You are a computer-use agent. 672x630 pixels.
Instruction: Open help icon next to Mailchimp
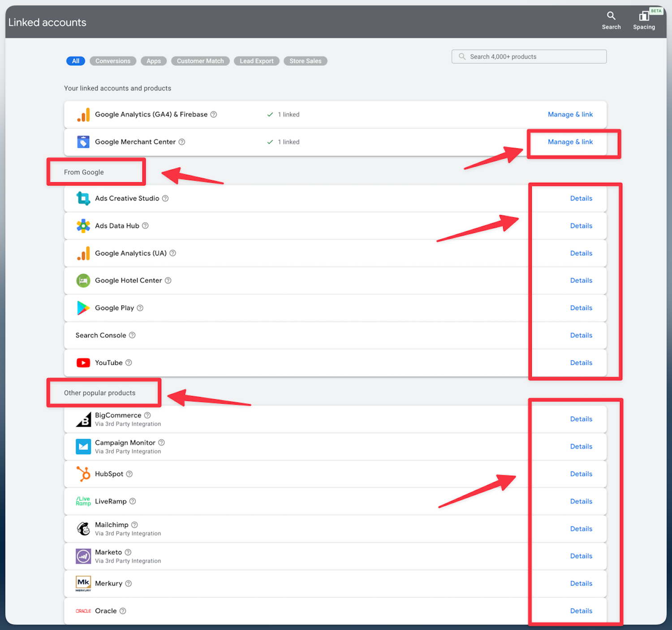coord(134,525)
